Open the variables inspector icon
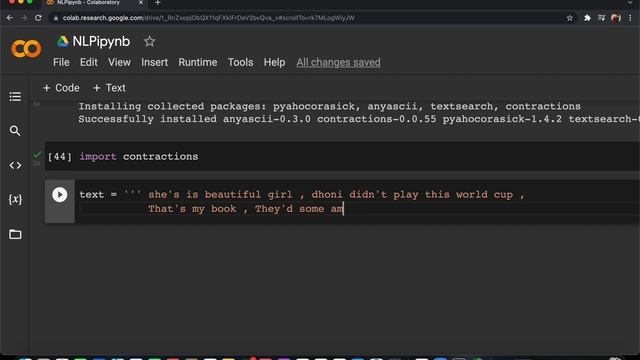This screenshot has height=360, width=640. (15, 200)
